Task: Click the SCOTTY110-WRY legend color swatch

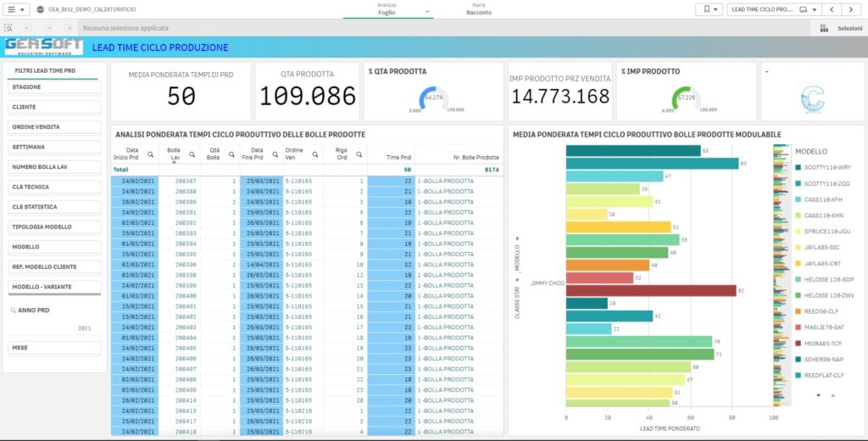Action: [798, 167]
